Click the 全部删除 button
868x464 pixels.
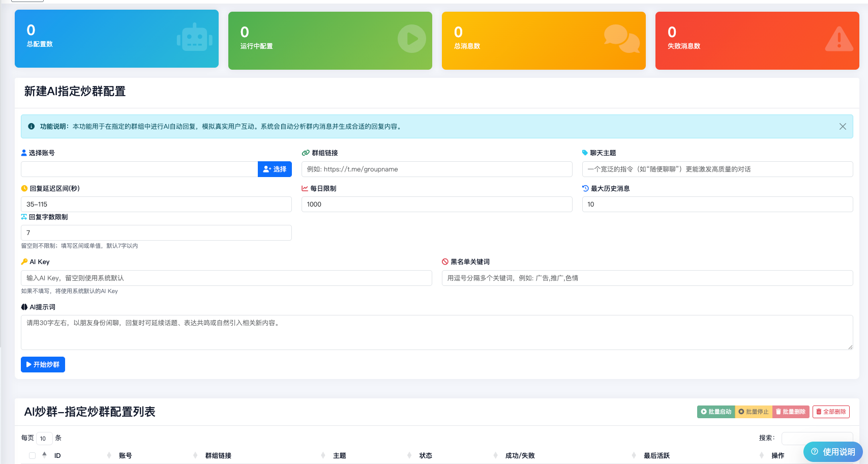point(831,412)
